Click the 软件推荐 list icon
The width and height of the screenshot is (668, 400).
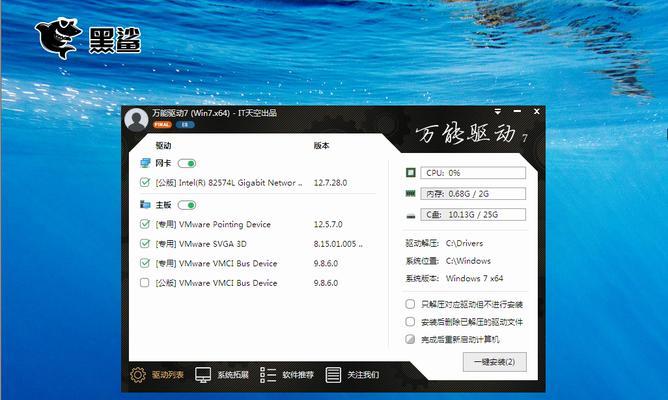coord(268,375)
